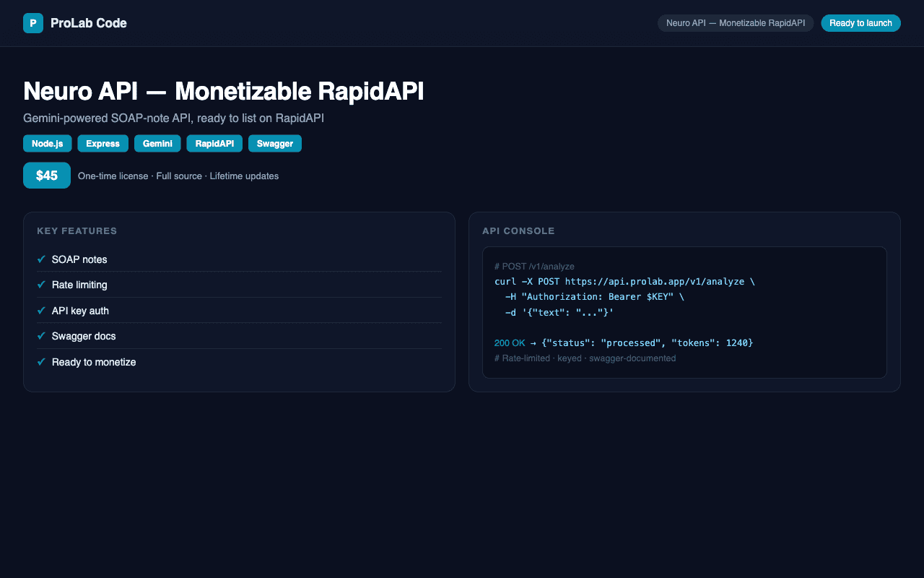
Task: Click the API CONSOLE heading
Action: pos(518,231)
